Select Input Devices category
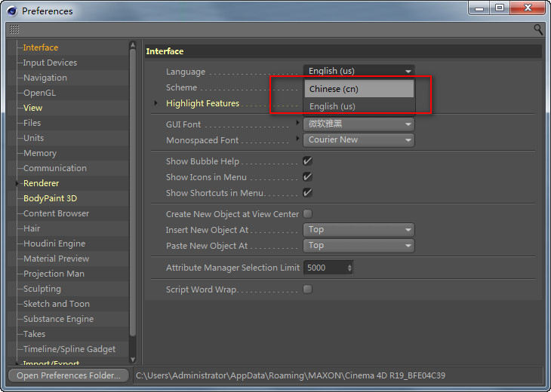 [x=50, y=63]
